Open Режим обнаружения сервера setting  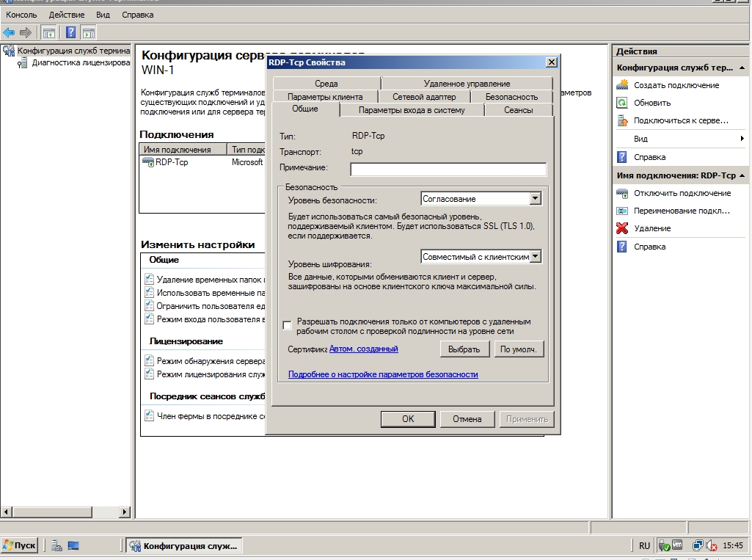point(211,361)
